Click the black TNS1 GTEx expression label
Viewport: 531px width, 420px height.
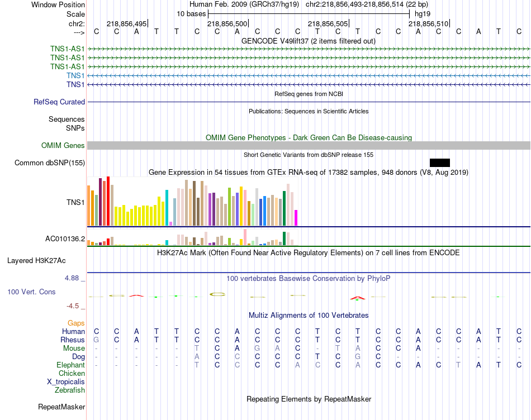[x=75, y=202]
